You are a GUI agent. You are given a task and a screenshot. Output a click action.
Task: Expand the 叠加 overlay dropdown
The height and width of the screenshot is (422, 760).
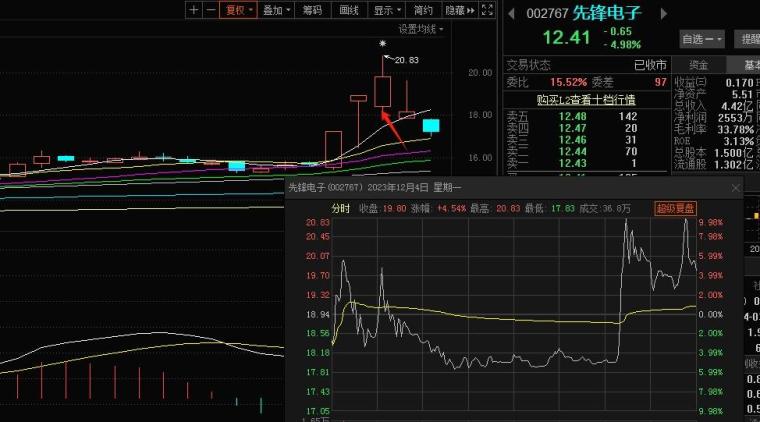(276, 10)
